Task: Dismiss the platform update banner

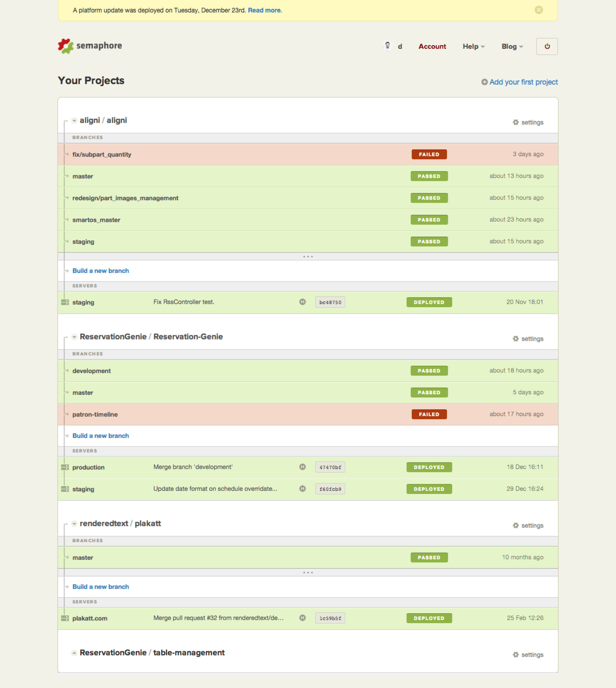Action: [x=538, y=10]
